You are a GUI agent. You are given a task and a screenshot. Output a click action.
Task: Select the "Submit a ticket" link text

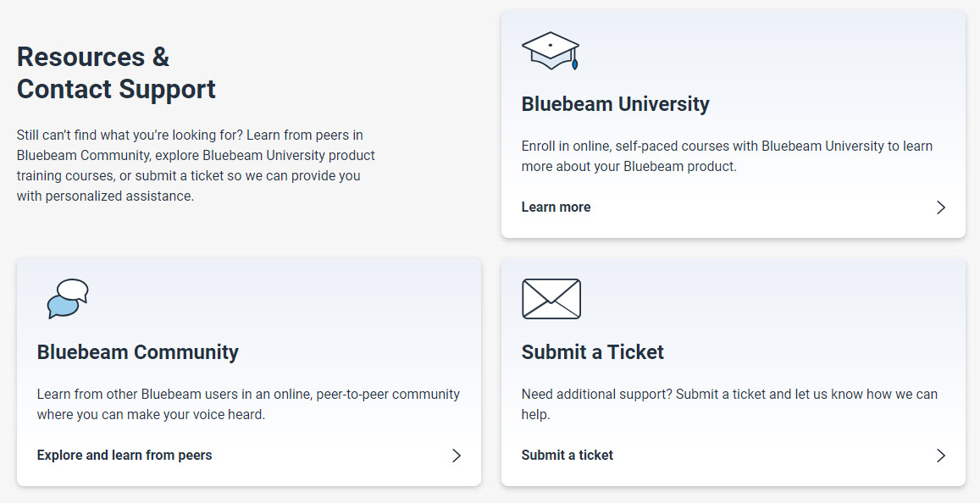(x=567, y=455)
